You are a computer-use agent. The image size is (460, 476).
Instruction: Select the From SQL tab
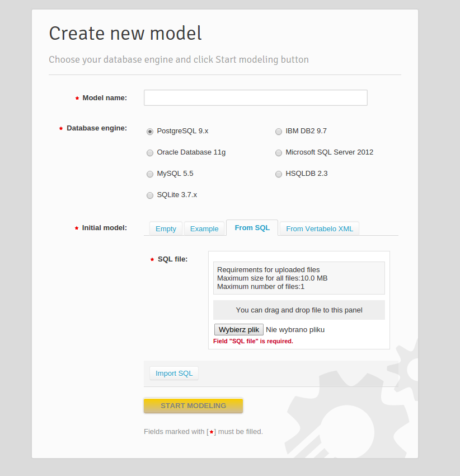coord(252,228)
